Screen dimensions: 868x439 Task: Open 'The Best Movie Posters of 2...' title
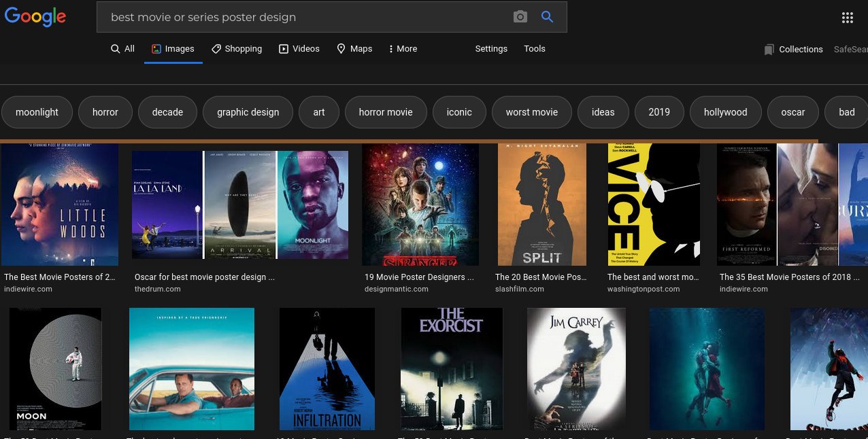[x=60, y=277]
